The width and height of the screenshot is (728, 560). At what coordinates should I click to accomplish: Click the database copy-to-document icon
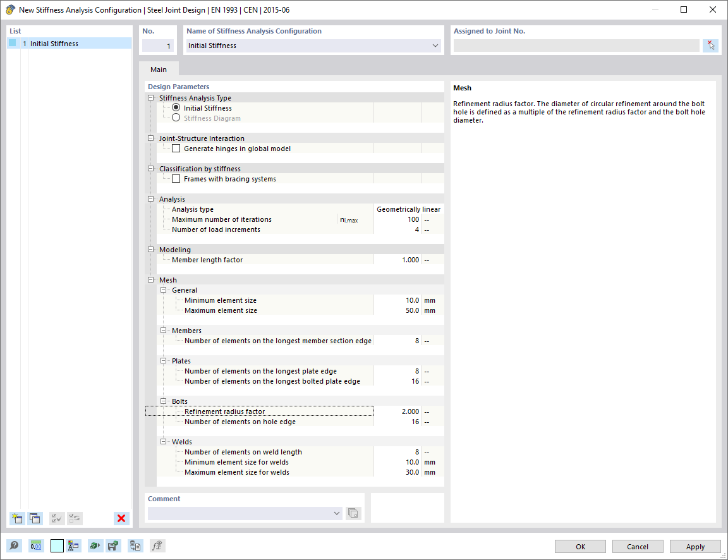pyautogui.click(x=135, y=545)
